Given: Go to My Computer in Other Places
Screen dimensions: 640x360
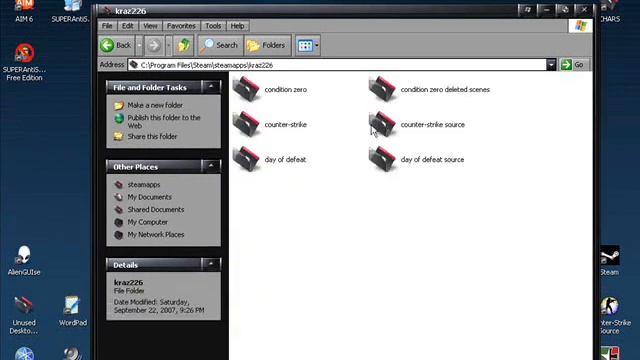Looking at the screenshot, I should [147, 222].
